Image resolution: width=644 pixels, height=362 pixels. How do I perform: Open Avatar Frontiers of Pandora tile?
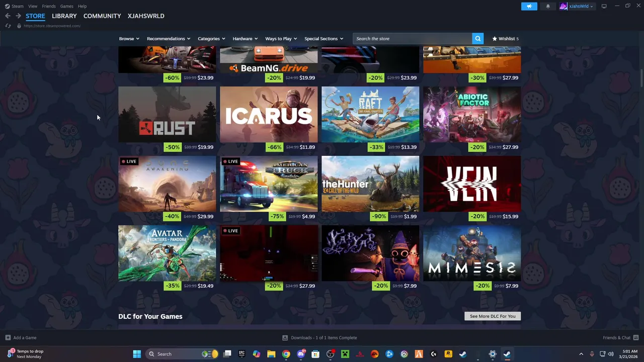(x=167, y=253)
